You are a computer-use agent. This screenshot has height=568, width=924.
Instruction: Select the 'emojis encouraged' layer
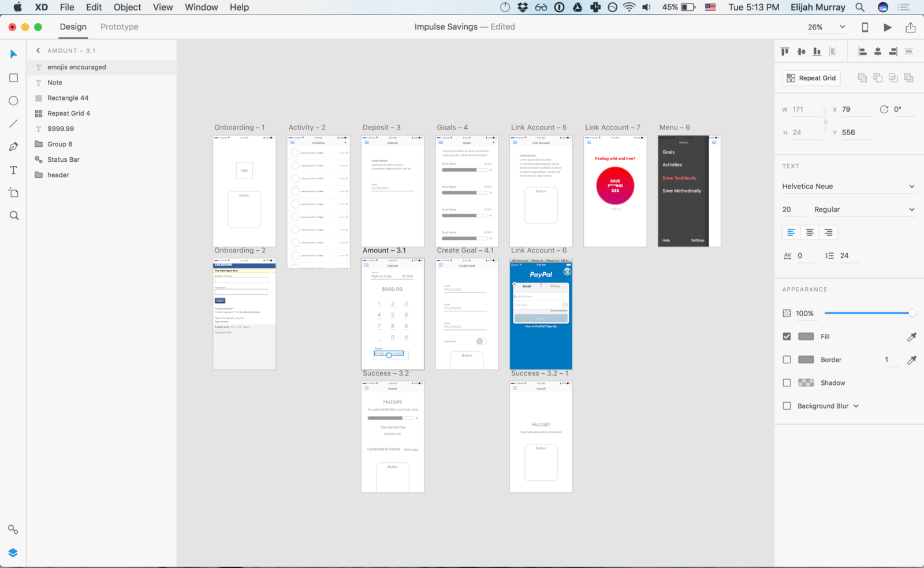pyautogui.click(x=102, y=68)
